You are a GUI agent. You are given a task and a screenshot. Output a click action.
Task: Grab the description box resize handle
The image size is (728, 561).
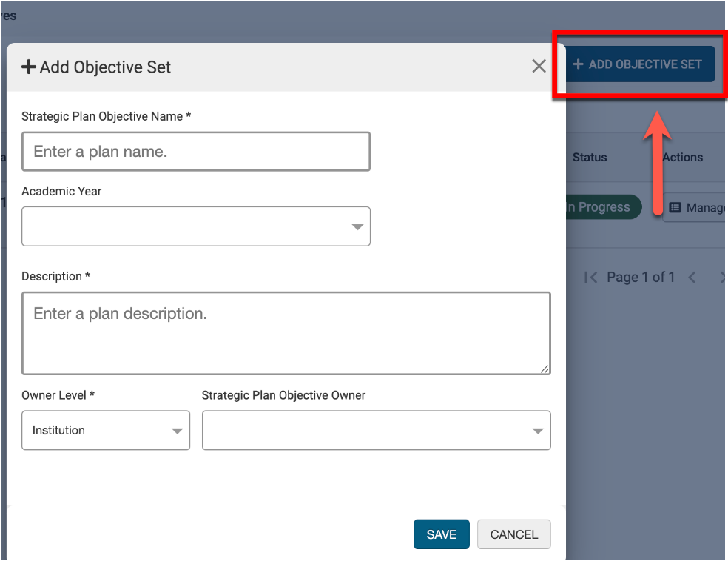(x=545, y=369)
